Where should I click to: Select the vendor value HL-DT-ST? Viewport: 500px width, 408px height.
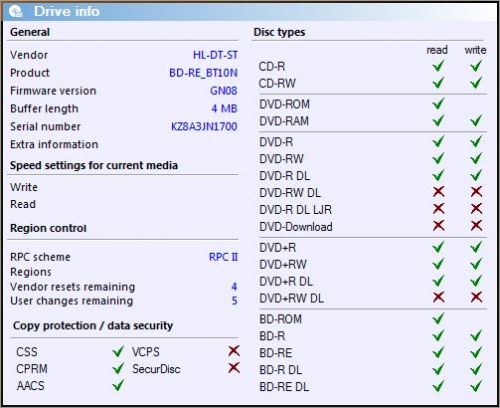[x=215, y=55]
